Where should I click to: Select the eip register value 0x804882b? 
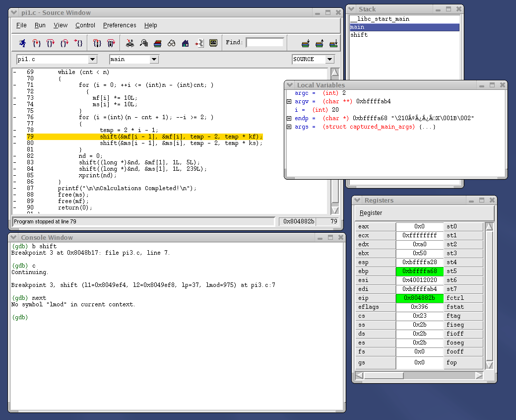pos(420,298)
